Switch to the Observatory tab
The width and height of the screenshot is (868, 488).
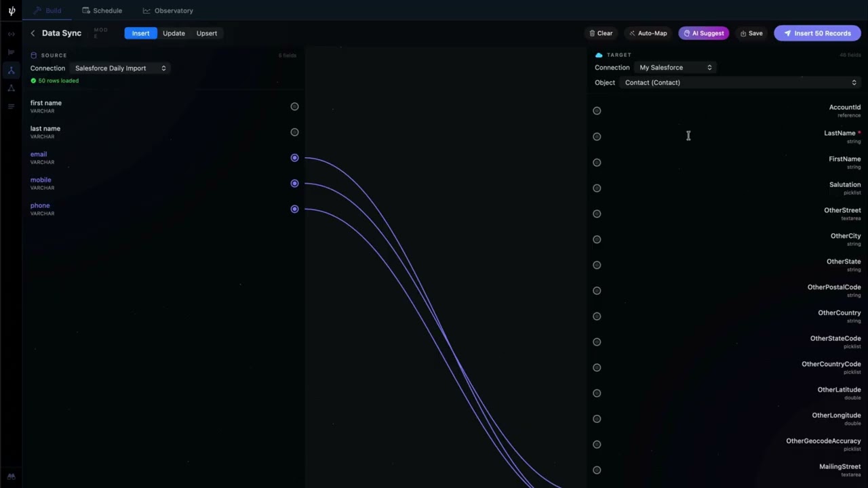tap(167, 11)
